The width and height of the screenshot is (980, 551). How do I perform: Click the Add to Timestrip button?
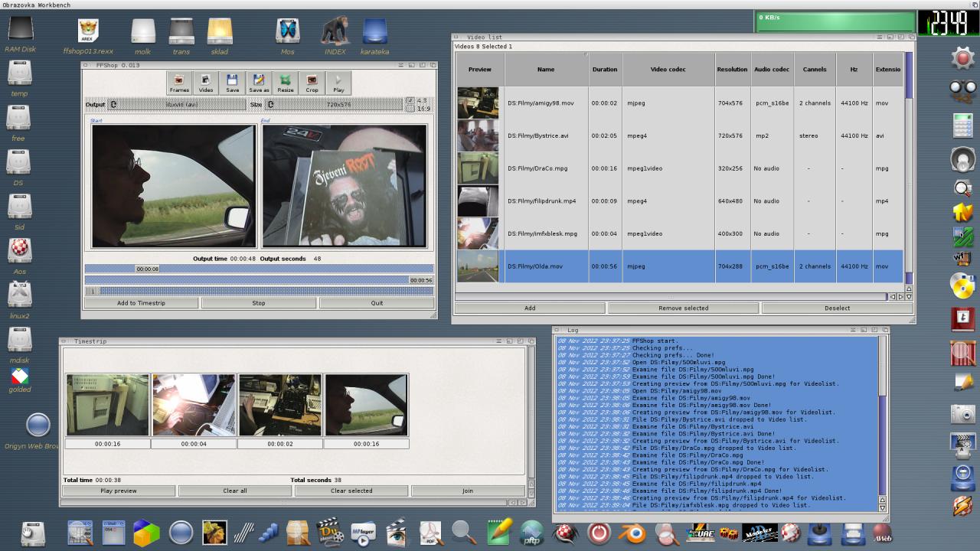pos(141,303)
